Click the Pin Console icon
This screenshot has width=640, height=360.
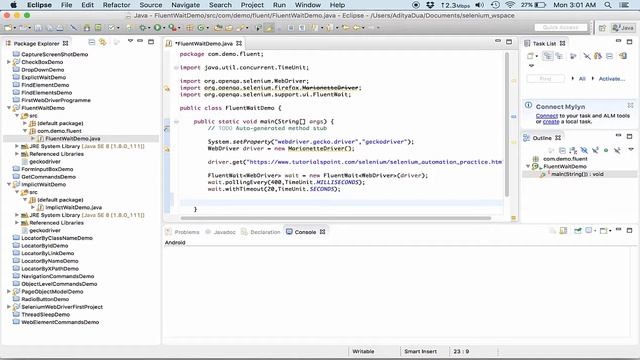(578, 231)
